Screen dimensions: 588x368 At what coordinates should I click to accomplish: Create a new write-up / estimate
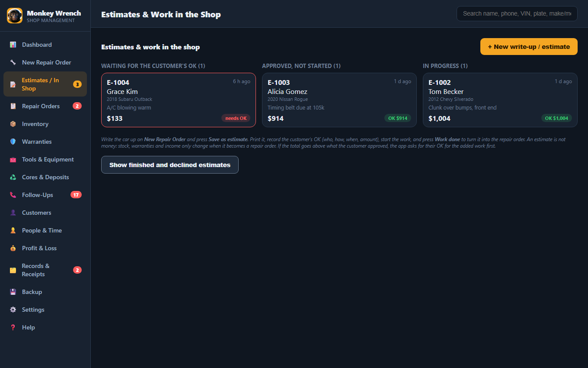529,47
